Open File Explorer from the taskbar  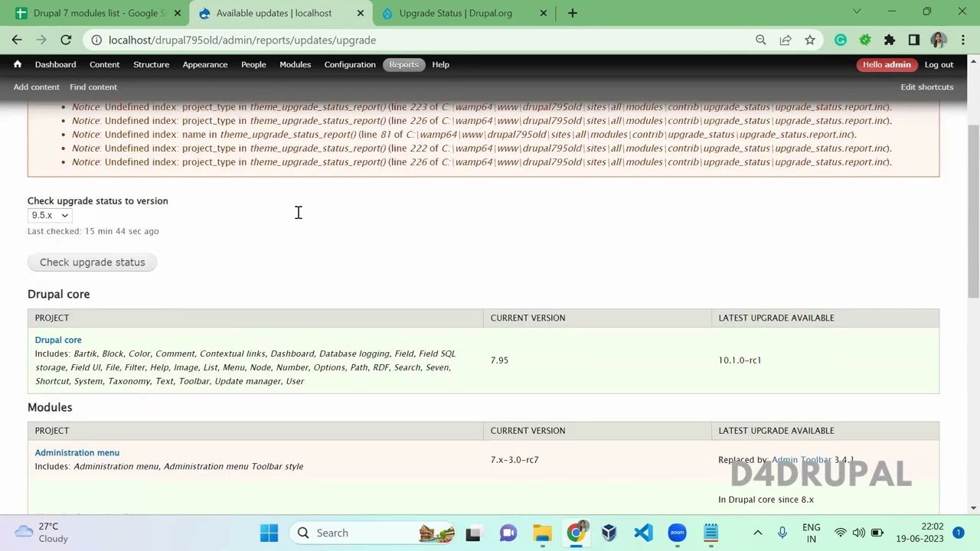(542, 533)
